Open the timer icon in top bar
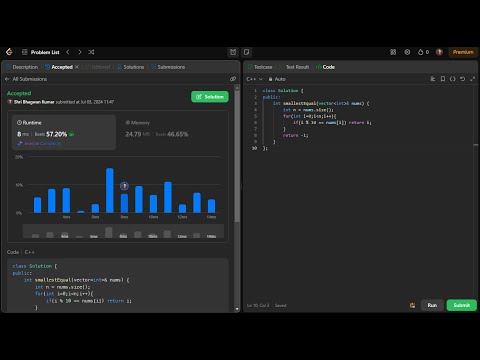Viewport: 480px width, 360px height. pos(233,52)
